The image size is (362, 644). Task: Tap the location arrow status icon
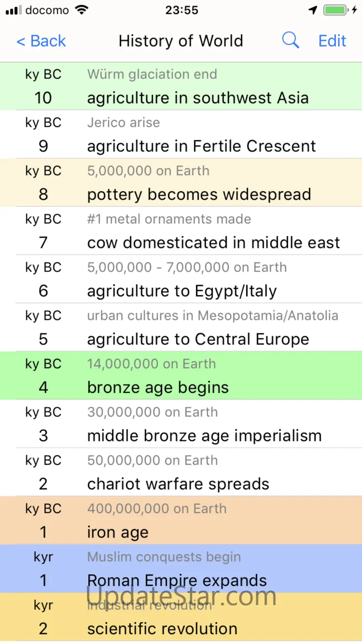313,10
